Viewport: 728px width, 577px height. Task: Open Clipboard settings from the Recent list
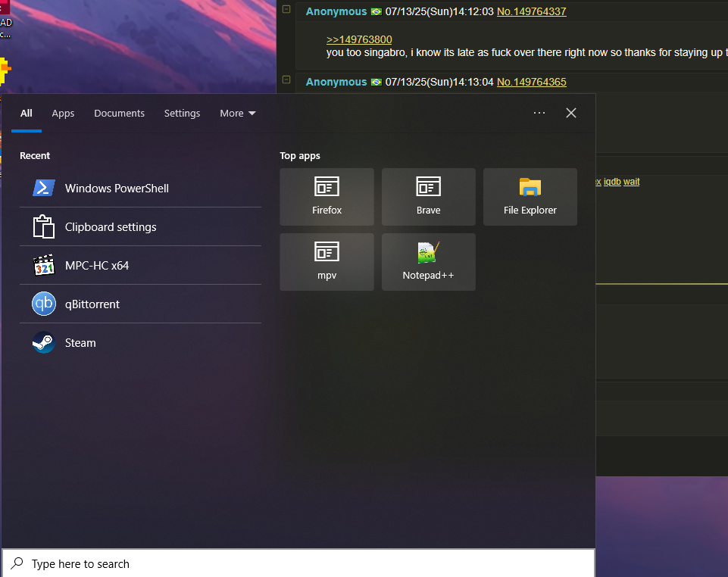point(140,227)
